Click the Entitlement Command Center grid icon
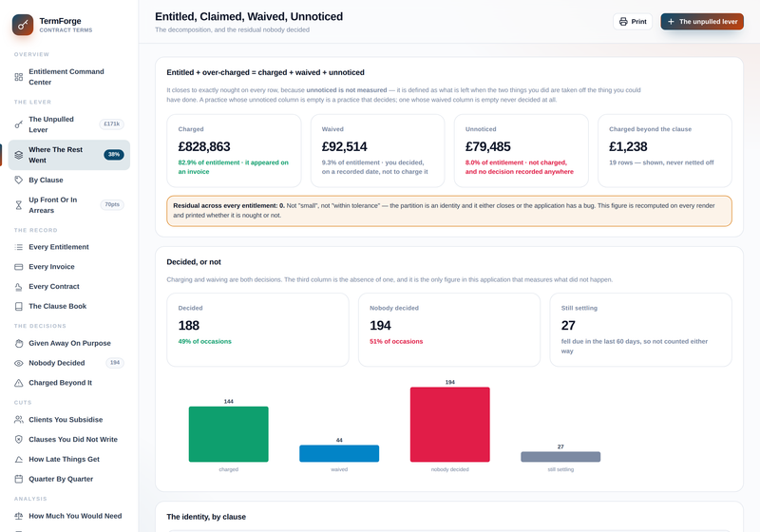 click(x=18, y=77)
